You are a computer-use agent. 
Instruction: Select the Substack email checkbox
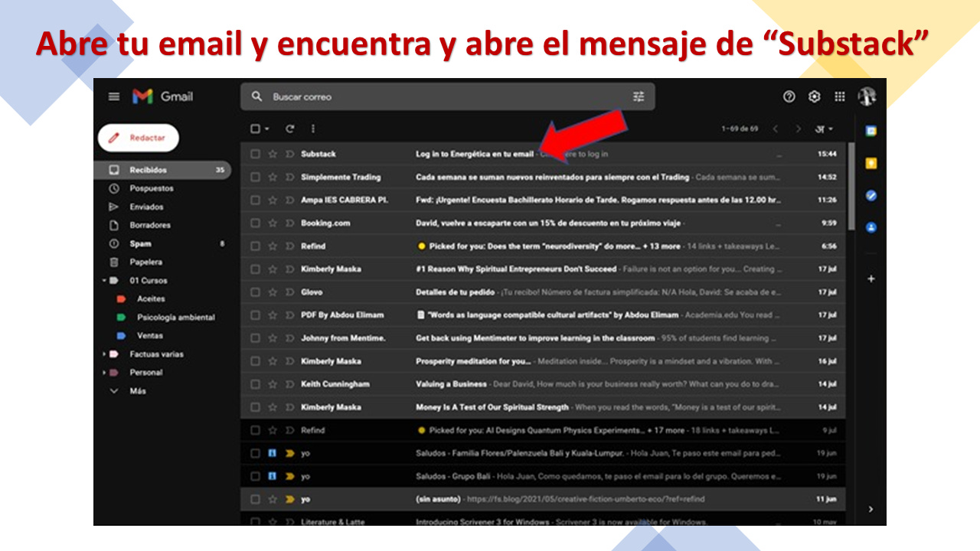tap(255, 154)
